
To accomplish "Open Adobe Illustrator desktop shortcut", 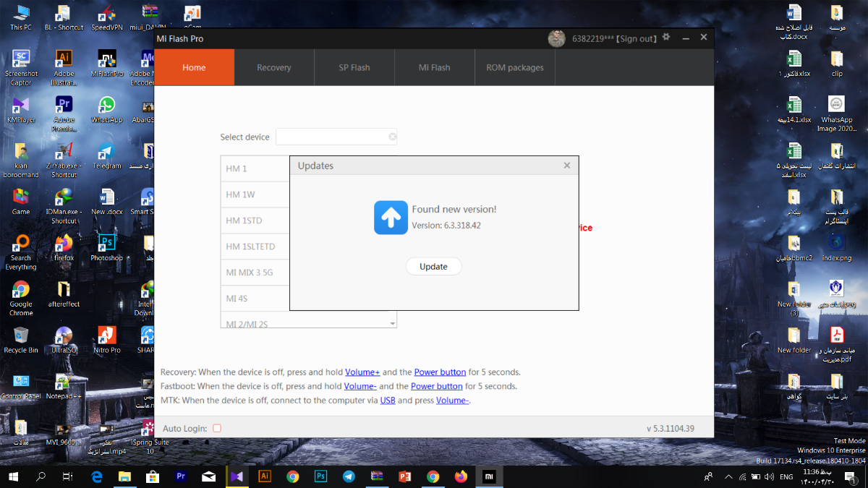I will tap(64, 67).
